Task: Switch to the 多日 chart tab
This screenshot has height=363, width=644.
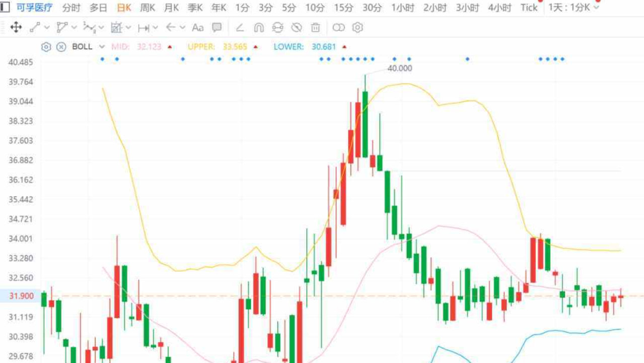Action: click(98, 8)
